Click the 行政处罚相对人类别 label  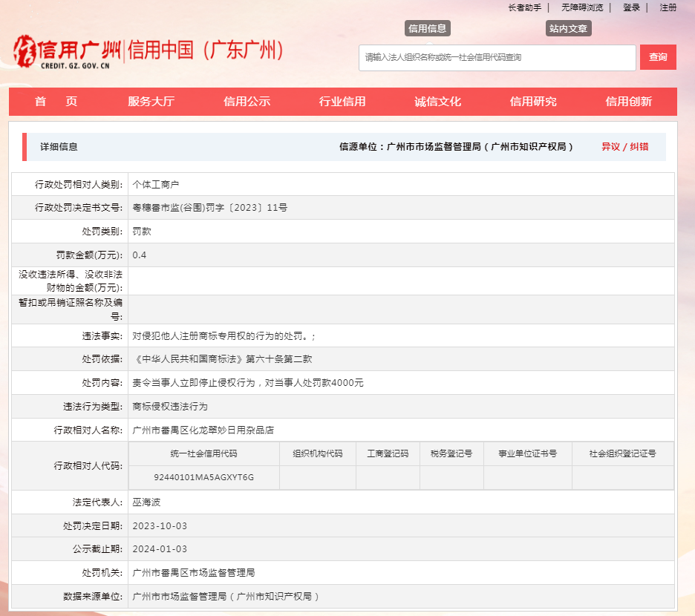(79, 184)
